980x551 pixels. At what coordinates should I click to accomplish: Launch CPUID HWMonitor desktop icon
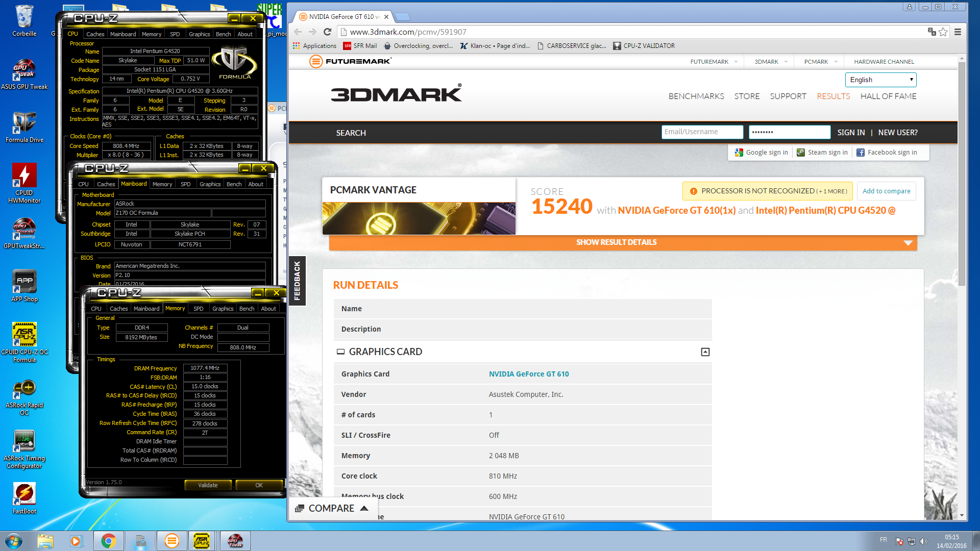pyautogui.click(x=24, y=183)
